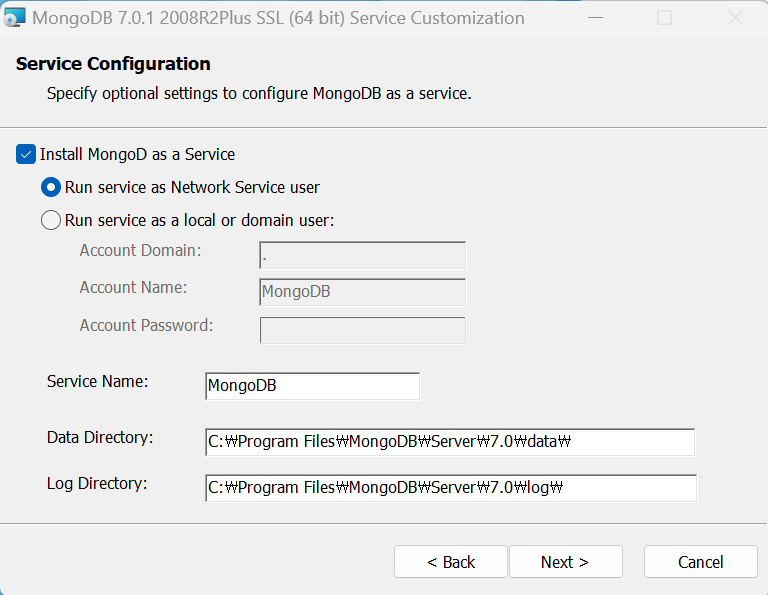The image size is (768, 595).
Task: Go back with the Back button
Action: coord(451,562)
